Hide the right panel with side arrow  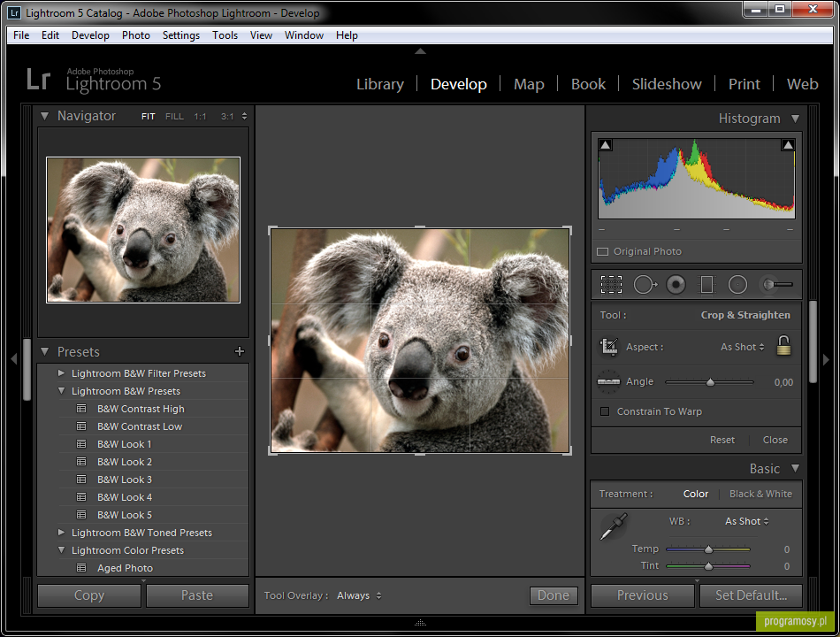tap(826, 359)
